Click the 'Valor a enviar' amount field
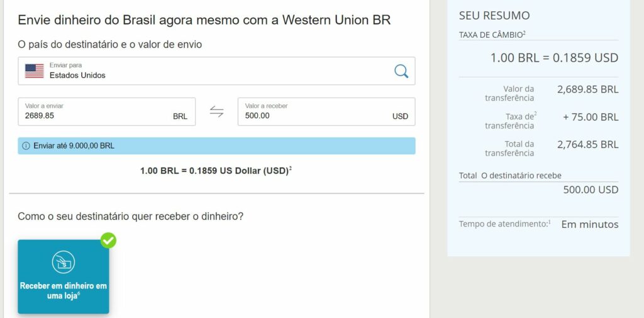The width and height of the screenshot is (644, 318). [94, 115]
